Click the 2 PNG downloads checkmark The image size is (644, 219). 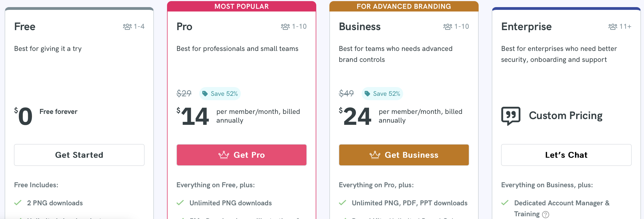[18, 203]
